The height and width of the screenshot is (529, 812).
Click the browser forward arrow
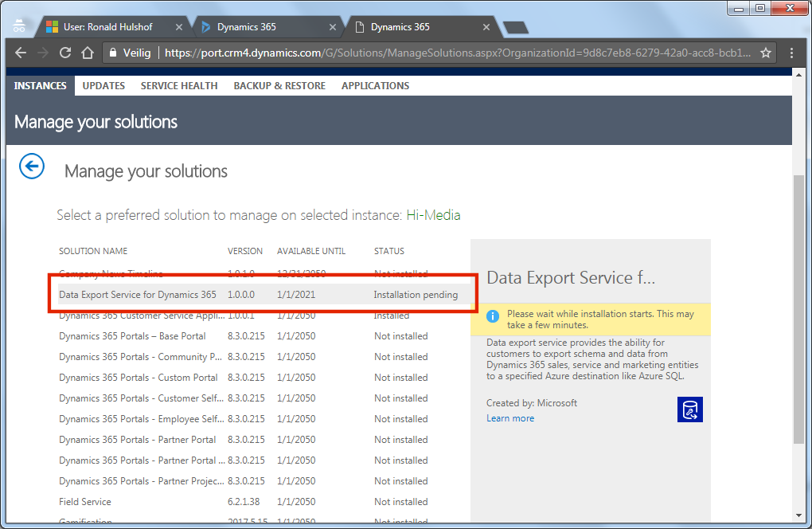pos(44,53)
